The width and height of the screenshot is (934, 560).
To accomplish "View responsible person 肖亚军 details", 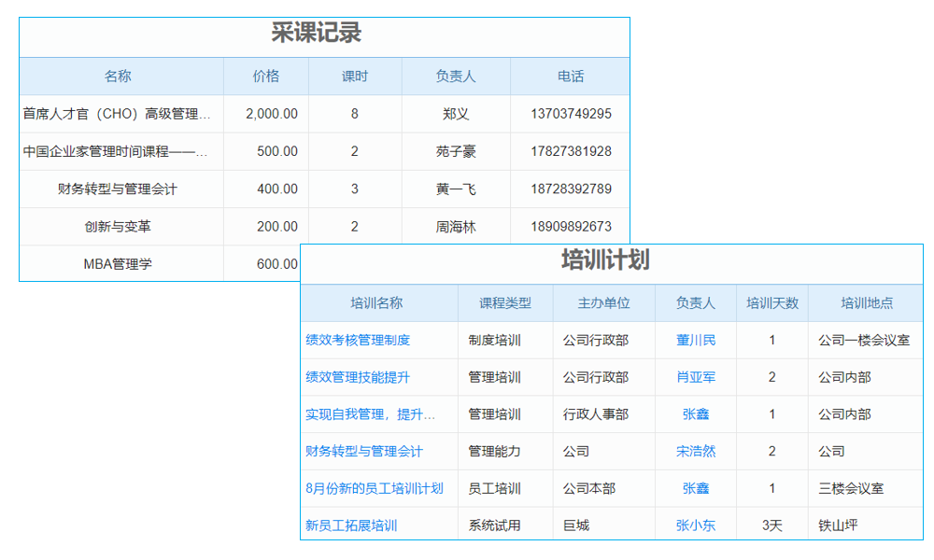I will 695,377.
